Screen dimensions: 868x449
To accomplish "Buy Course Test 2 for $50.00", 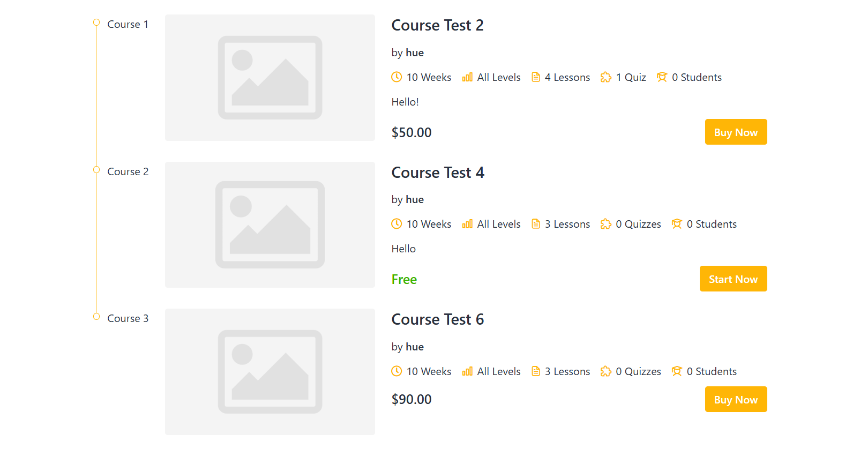I will [736, 132].
